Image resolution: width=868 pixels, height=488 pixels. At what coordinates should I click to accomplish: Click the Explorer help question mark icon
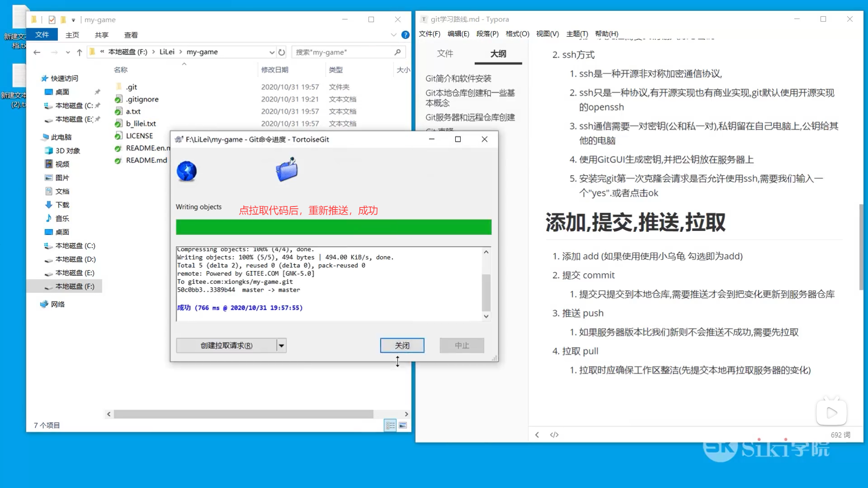click(406, 35)
